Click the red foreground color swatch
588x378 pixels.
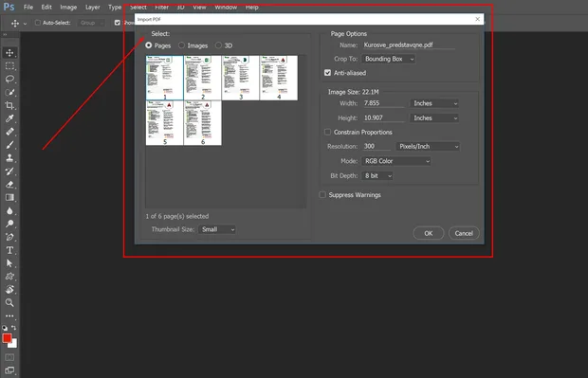click(7, 338)
